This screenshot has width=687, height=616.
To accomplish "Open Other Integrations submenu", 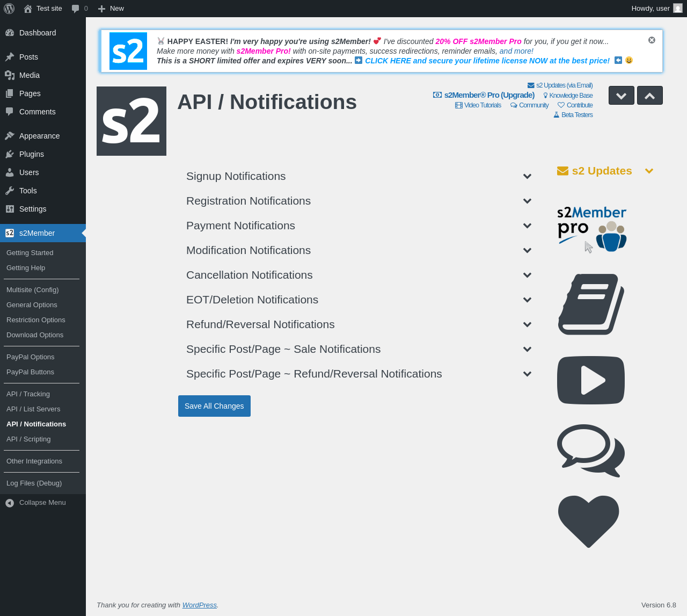I will pyautogui.click(x=43, y=461).
